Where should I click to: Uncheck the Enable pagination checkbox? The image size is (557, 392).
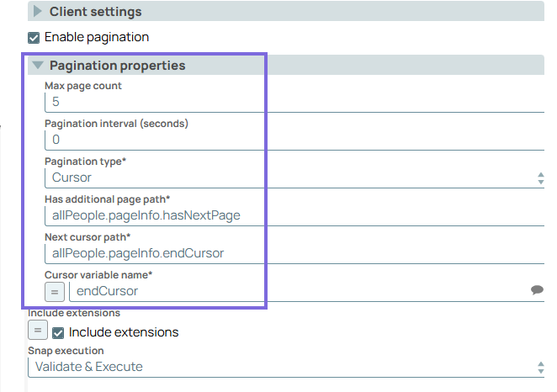point(34,38)
